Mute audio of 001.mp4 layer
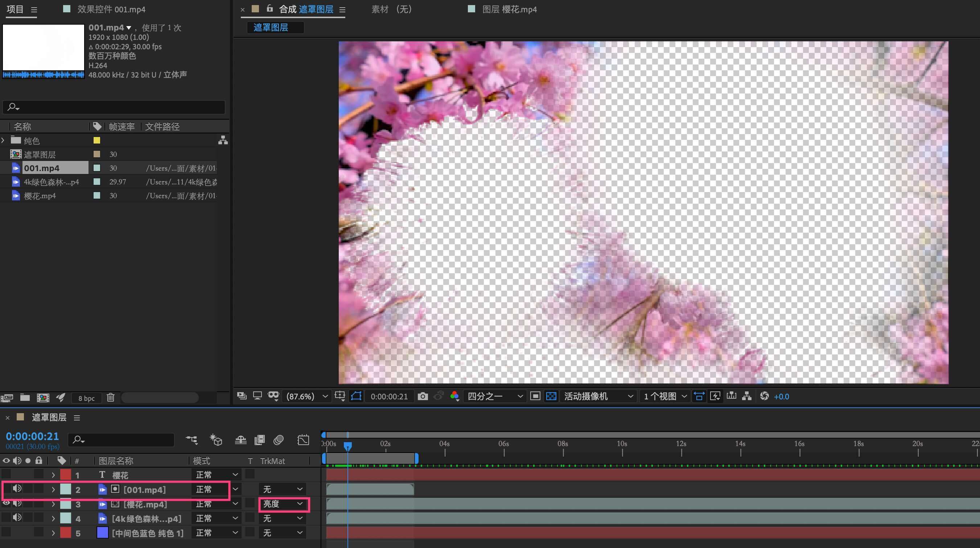This screenshot has height=548, width=980. click(17, 489)
